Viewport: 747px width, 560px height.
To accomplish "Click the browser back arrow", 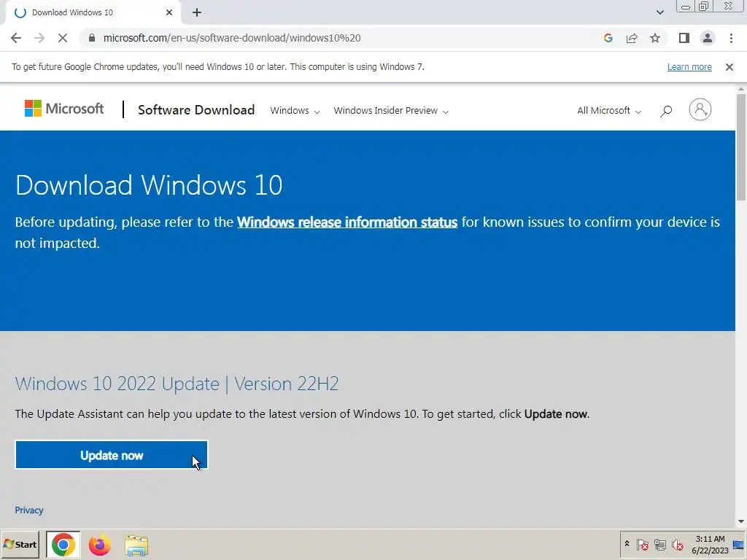I will click(x=16, y=38).
